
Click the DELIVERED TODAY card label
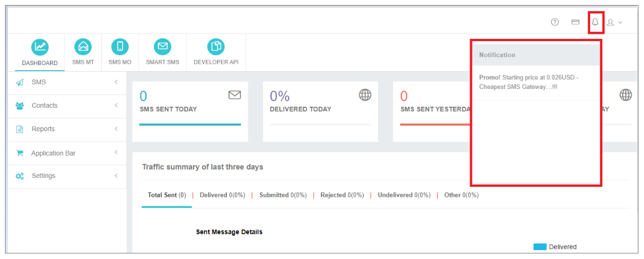tap(301, 109)
